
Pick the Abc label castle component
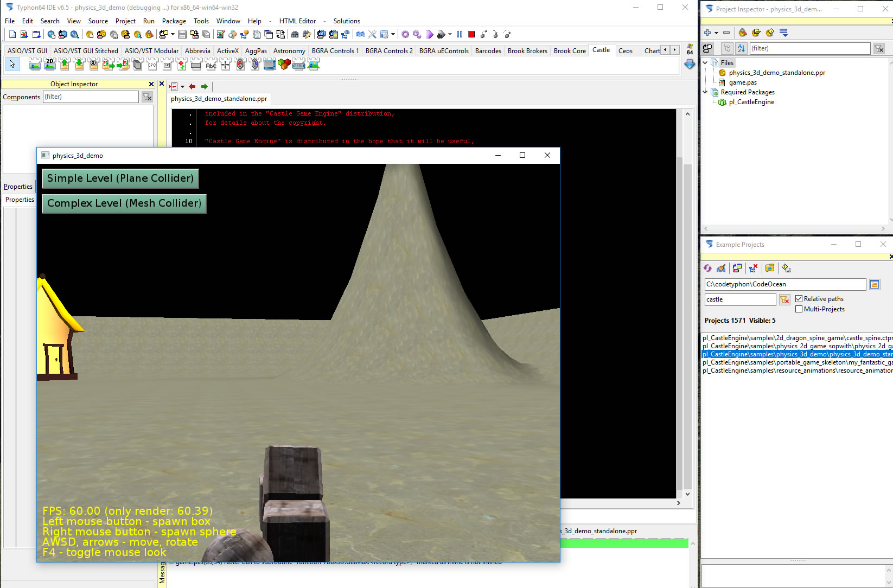click(x=211, y=65)
